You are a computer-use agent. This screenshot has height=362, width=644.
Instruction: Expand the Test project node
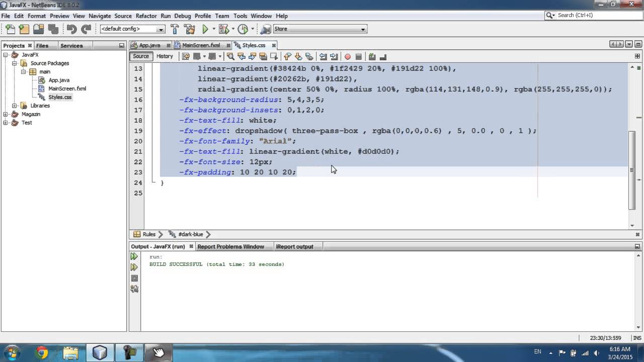pyautogui.click(x=6, y=123)
